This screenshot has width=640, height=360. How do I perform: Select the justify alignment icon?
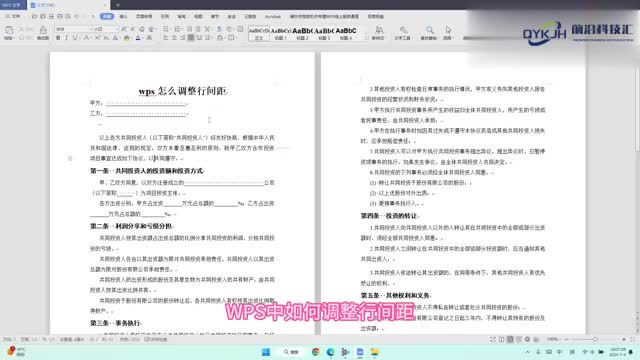pos(191,38)
